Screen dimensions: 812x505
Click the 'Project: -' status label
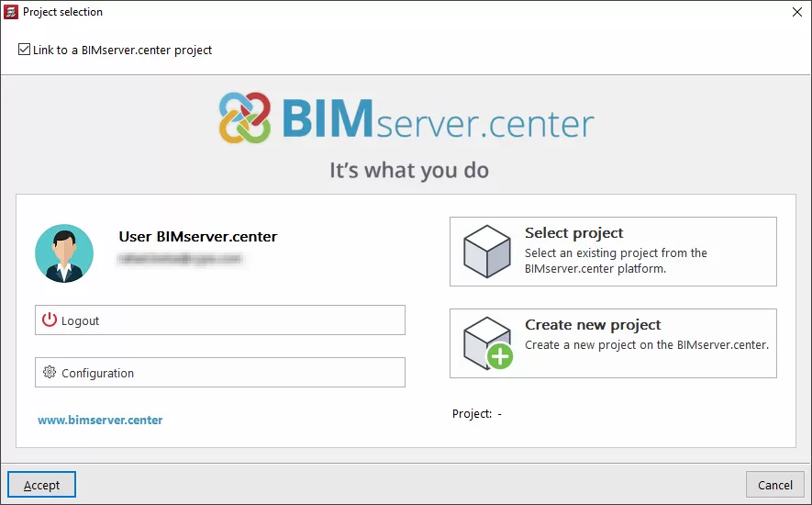click(x=476, y=414)
